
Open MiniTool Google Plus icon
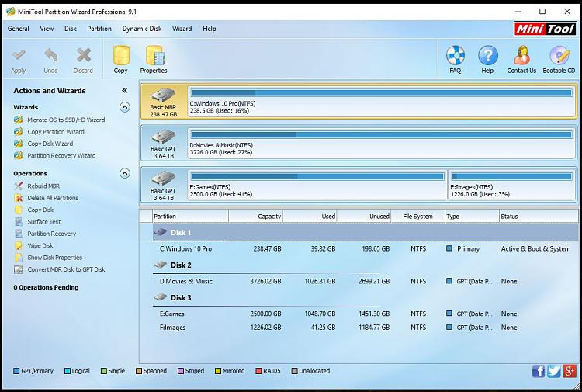[570, 371]
